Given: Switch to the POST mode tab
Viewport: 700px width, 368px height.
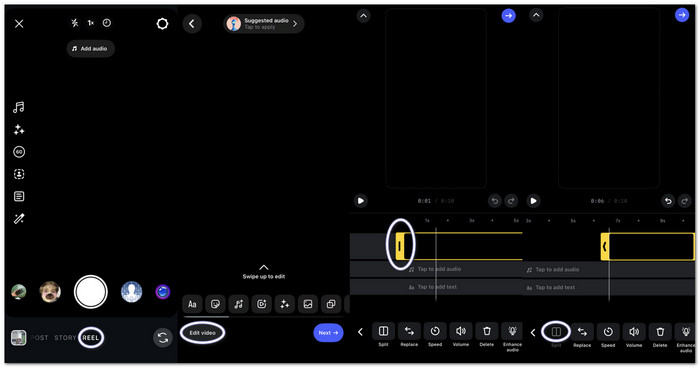Looking at the screenshot, I should pos(39,338).
